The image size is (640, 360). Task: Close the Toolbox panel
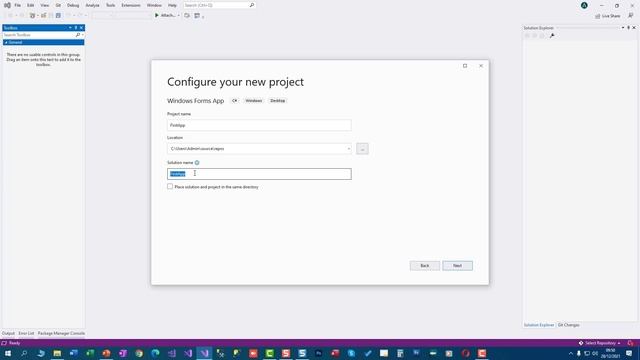[x=82, y=28]
